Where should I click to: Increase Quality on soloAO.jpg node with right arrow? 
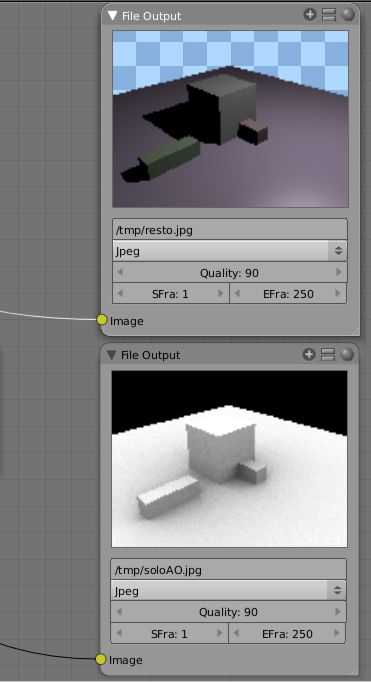(x=338, y=612)
